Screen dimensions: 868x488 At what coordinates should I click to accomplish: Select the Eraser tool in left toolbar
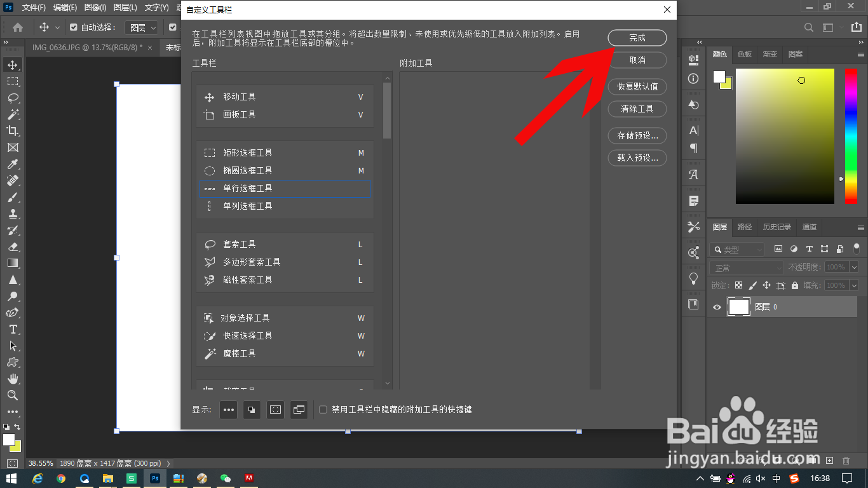pos(12,247)
